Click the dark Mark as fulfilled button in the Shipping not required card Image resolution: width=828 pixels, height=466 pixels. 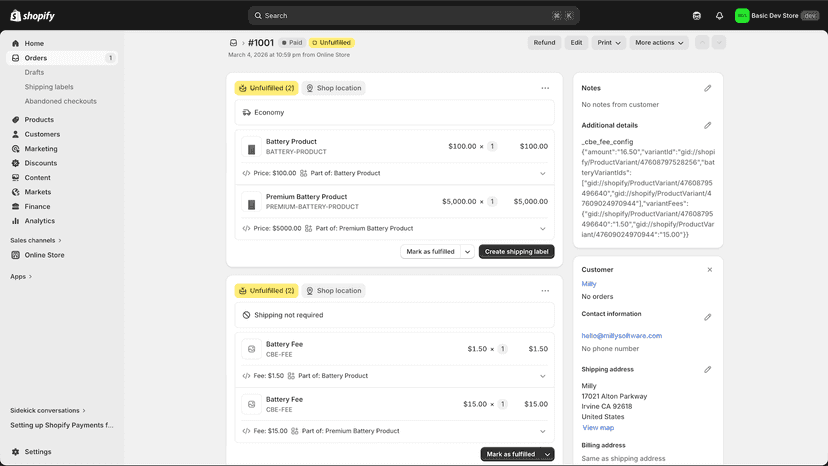click(511, 454)
